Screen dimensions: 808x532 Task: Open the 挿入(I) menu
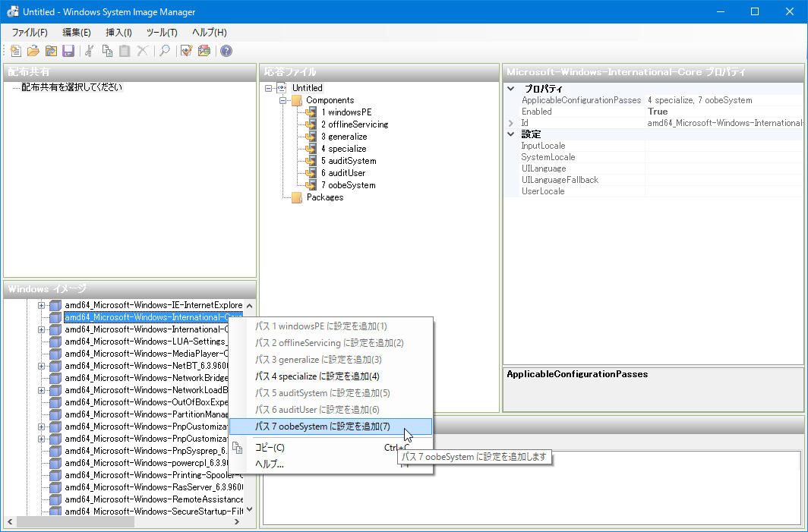coord(118,33)
